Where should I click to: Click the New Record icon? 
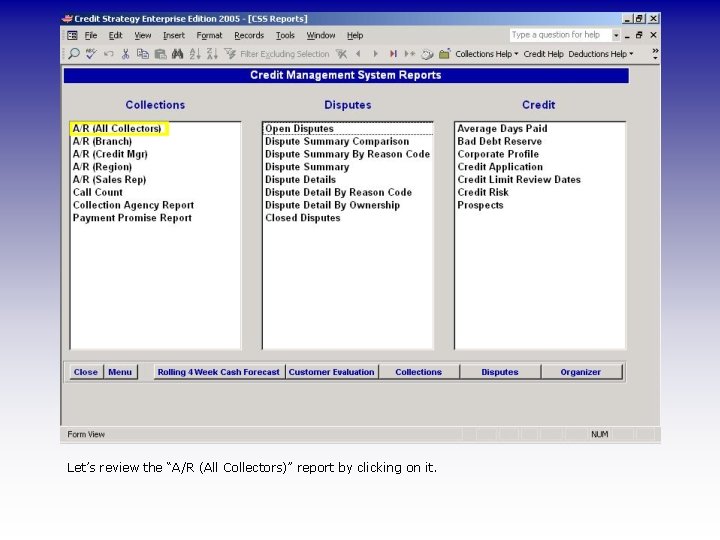click(410, 54)
